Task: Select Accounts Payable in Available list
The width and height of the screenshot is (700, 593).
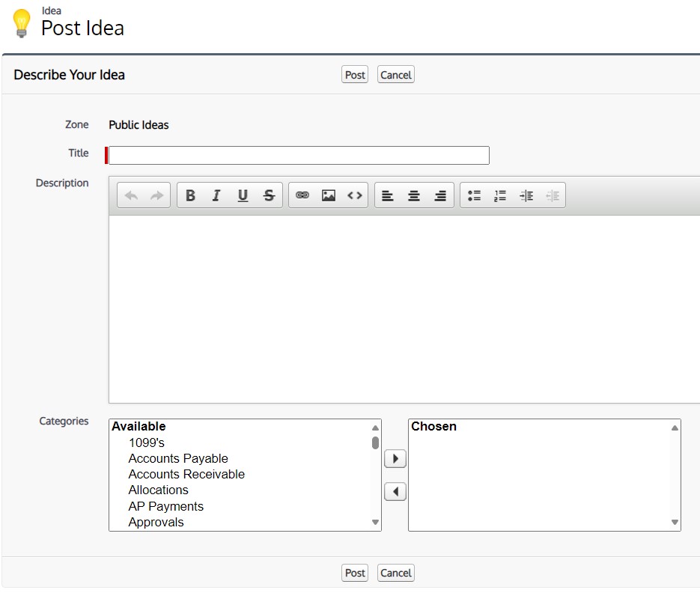Action: click(178, 458)
